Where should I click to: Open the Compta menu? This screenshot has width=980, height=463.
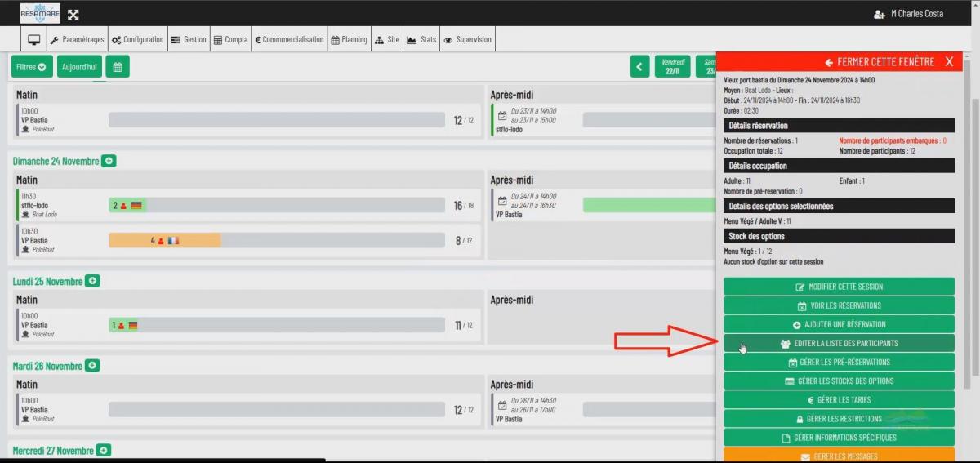click(230, 39)
